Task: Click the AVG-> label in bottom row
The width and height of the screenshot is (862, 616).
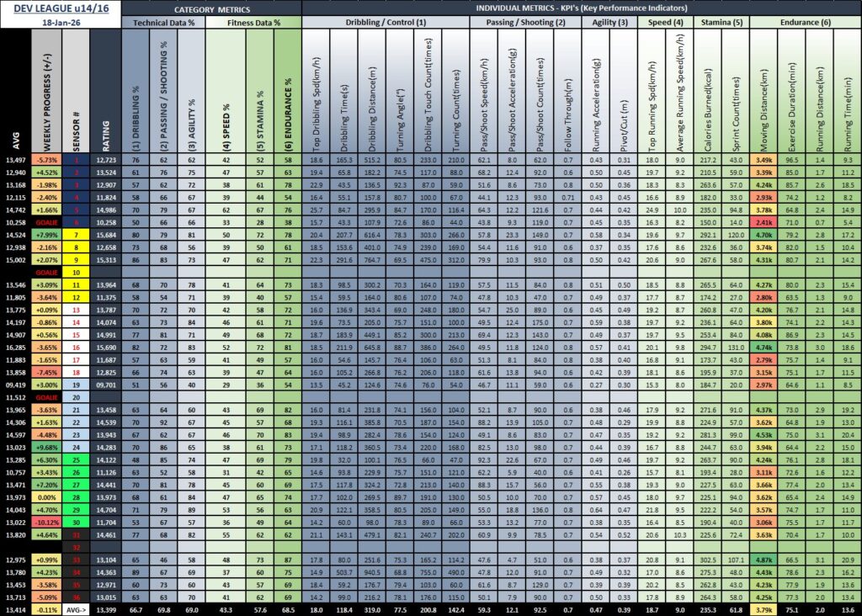Action: point(76,609)
